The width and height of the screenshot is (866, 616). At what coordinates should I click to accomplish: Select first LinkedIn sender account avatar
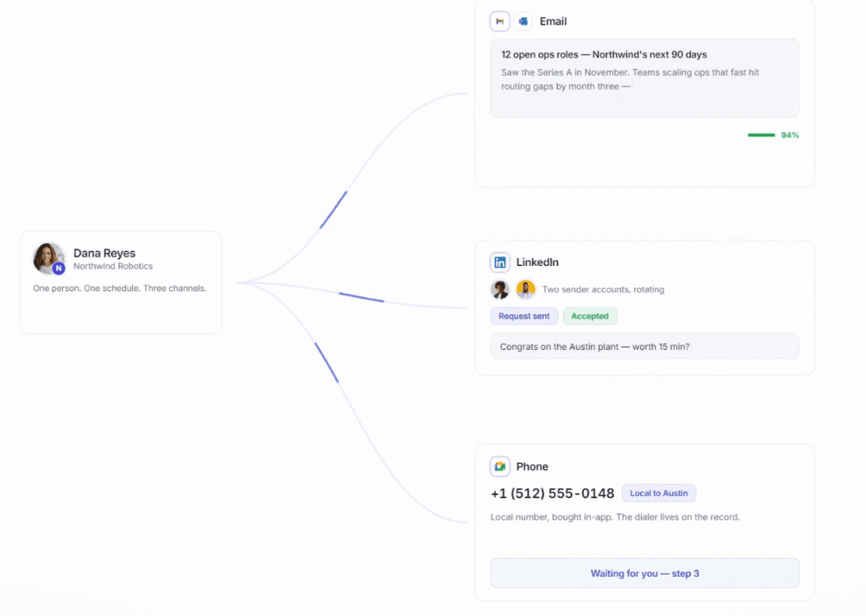point(500,290)
